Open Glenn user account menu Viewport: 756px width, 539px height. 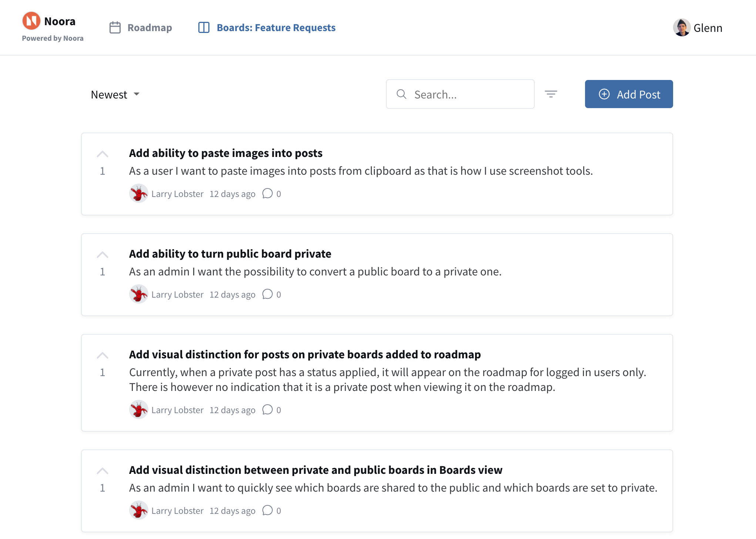pyautogui.click(x=708, y=28)
